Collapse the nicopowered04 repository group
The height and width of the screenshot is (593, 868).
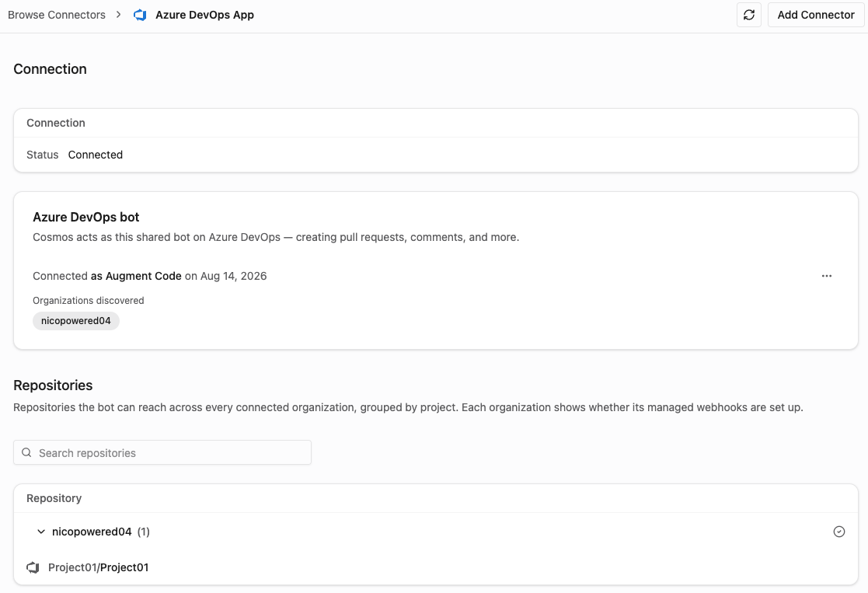click(41, 532)
